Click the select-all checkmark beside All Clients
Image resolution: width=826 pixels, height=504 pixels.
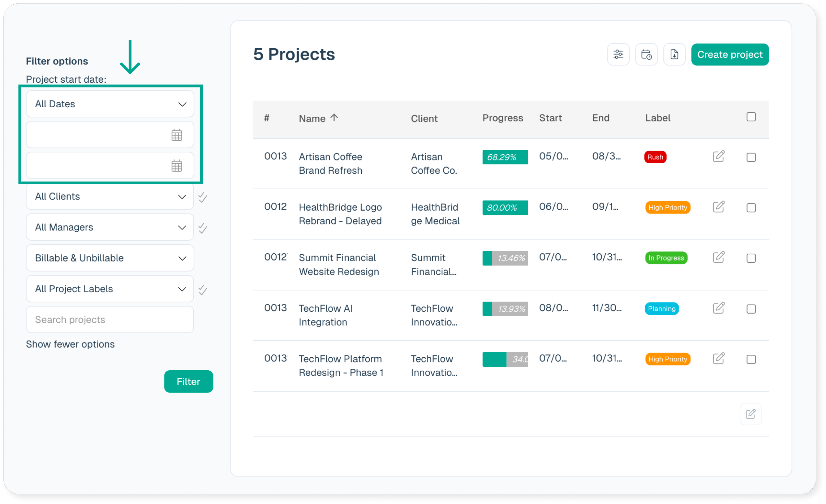pyautogui.click(x=203, y=197)
